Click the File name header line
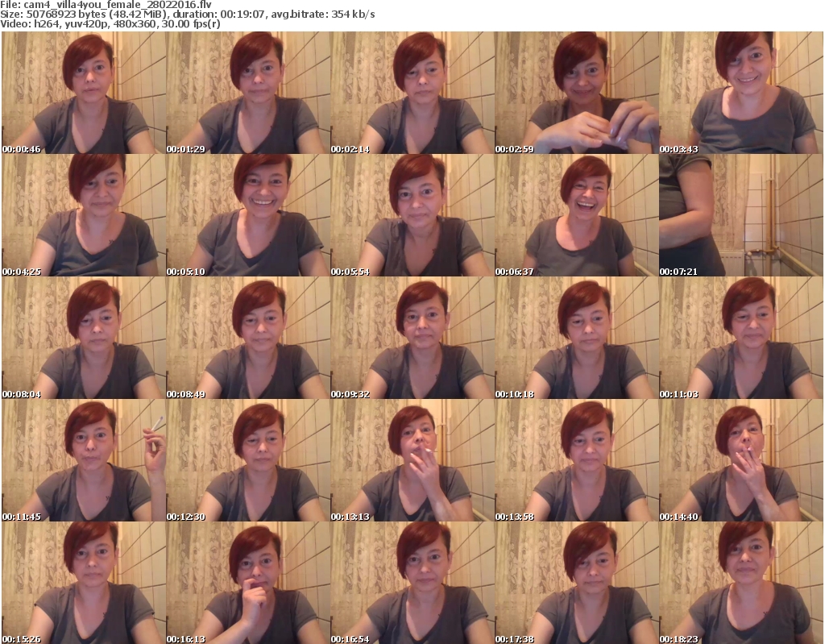Viewport: 825px width, 644px height. point(106,5)
